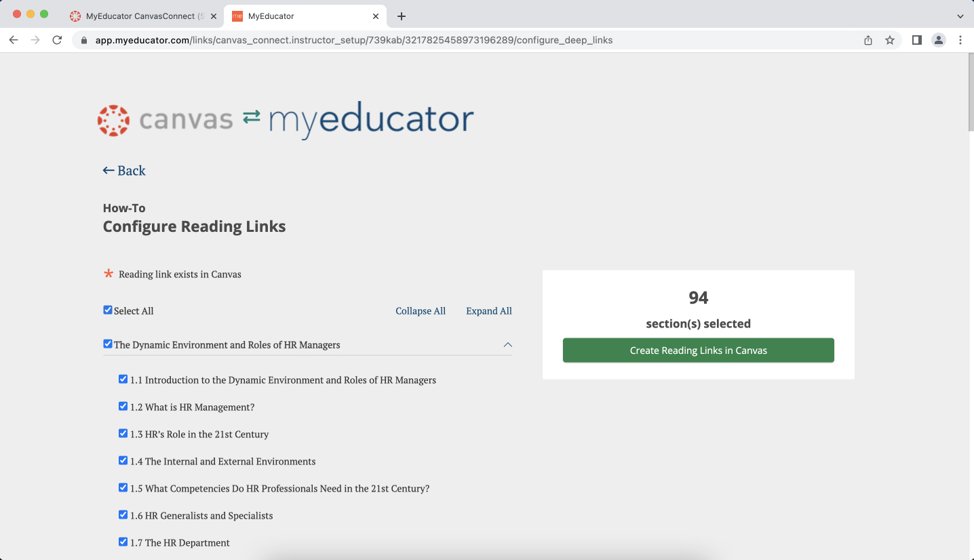The image size is (974, 560).
Task: Open a new tab with plus icon
Action: (402, 16)
